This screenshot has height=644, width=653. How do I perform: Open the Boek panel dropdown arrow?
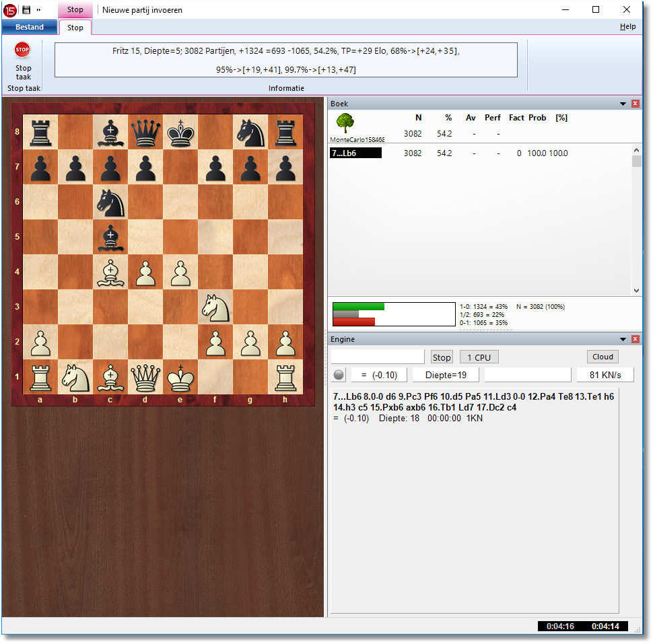[623, 104]
